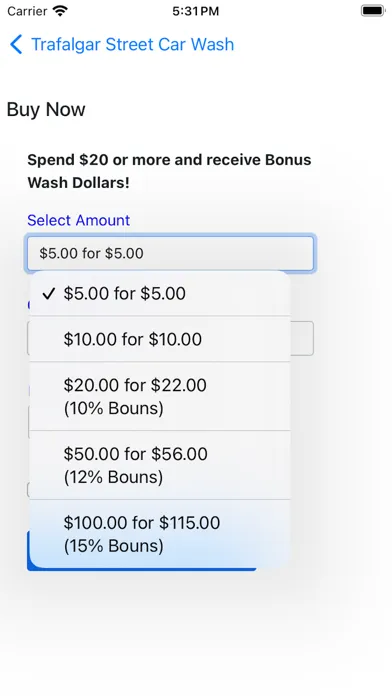Select $50.00 for $56.00 (12% Bonus) option
This screenshot has height=696, width=392.
pos(160,465)
